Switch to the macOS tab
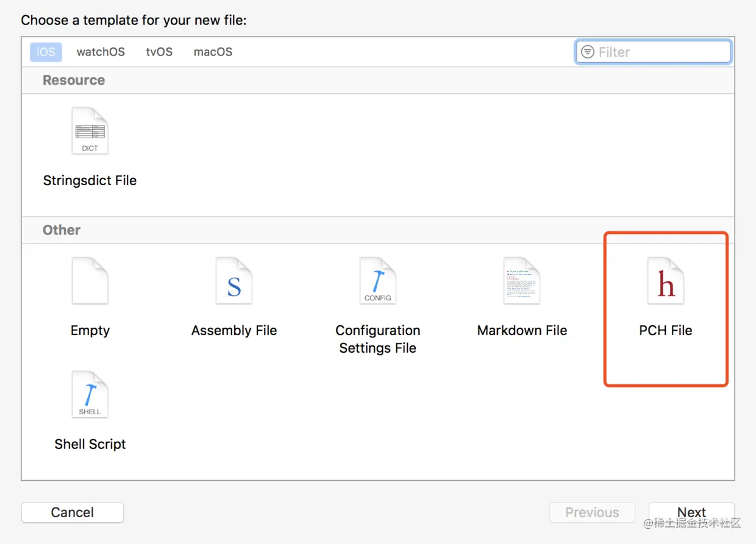The width and height of the screenshot is (756, 544). (x=213, y=52)
